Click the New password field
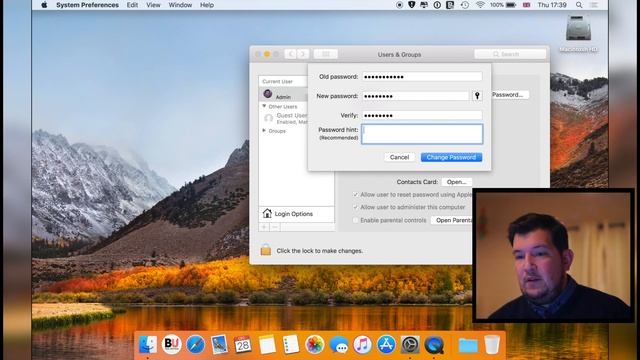 pos(416,96)
